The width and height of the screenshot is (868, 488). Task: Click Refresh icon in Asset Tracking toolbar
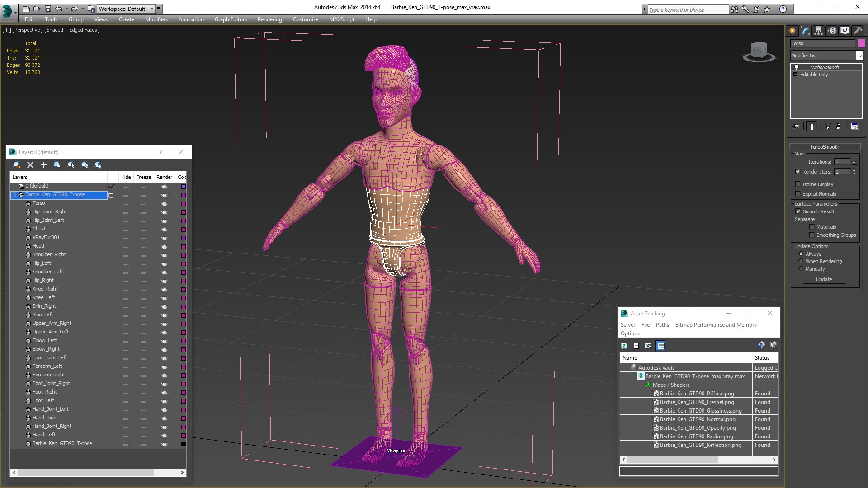point(624,346)
